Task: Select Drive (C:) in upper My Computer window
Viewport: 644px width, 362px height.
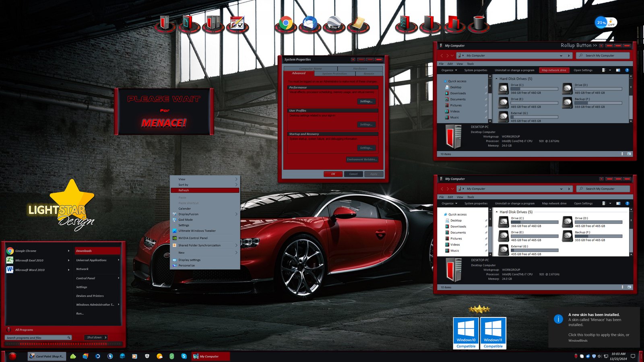Action: pos(527,88)
